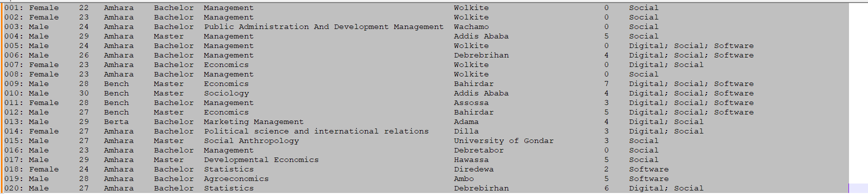Click 'Hawassa' in line 017

click(x=471, y=160)
